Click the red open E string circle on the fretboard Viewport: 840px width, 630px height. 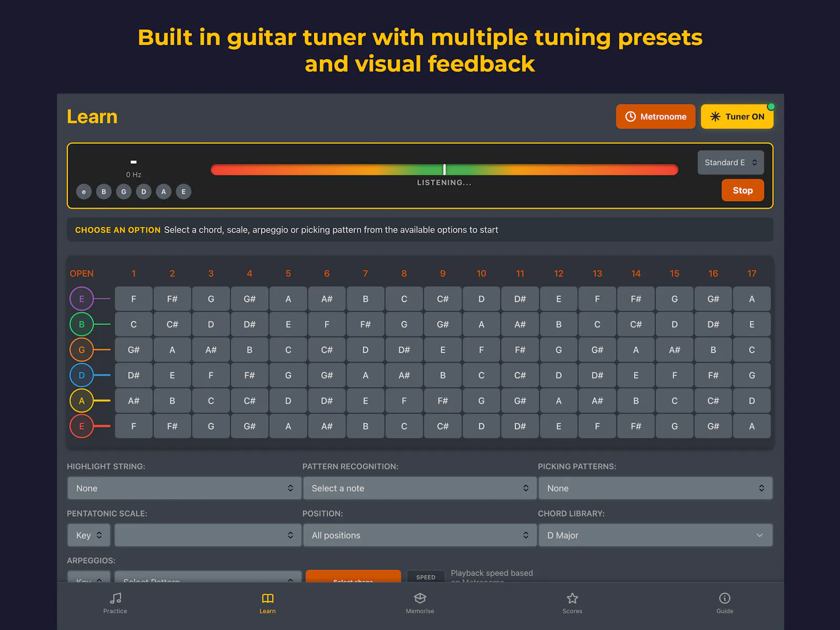pyautogui.click(x=81, y=426)
